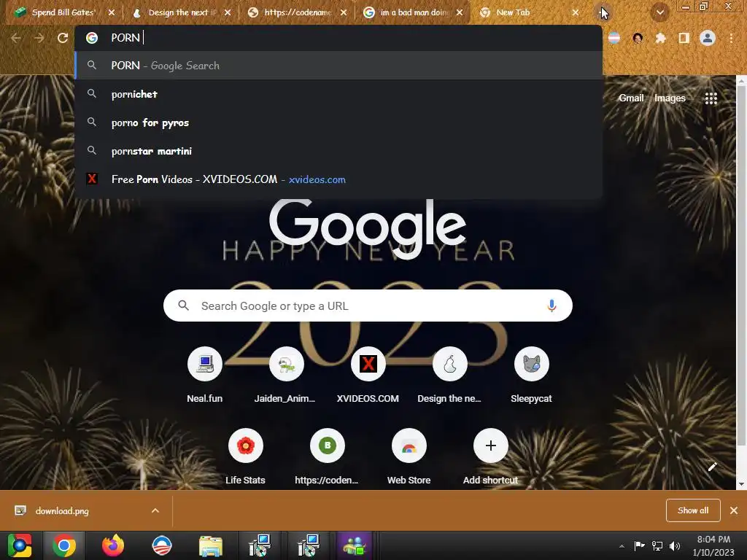Open the Gmail link
The width and height of the screenshot is (747, 560).
tap(631, 98)
